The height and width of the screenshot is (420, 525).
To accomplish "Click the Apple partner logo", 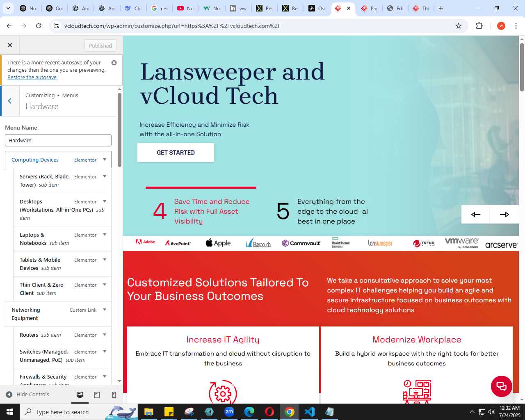I will (218, 243).
